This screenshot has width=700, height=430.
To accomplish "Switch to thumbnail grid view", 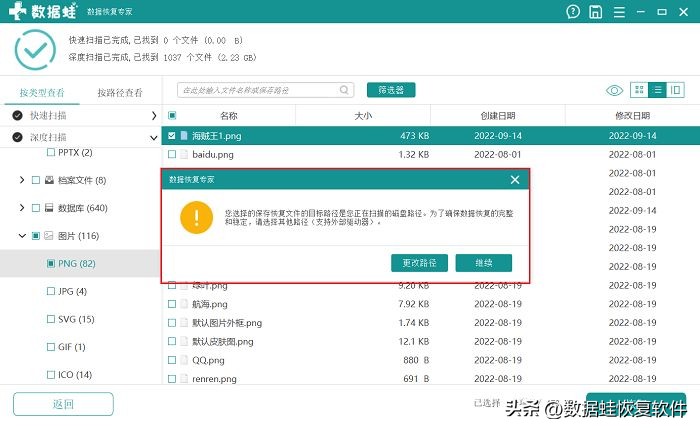I will pyautogui.click(x=639, y=90).
